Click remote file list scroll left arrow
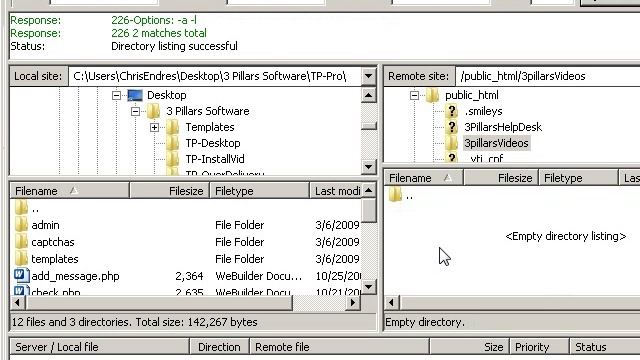 [x=391, y=302]
